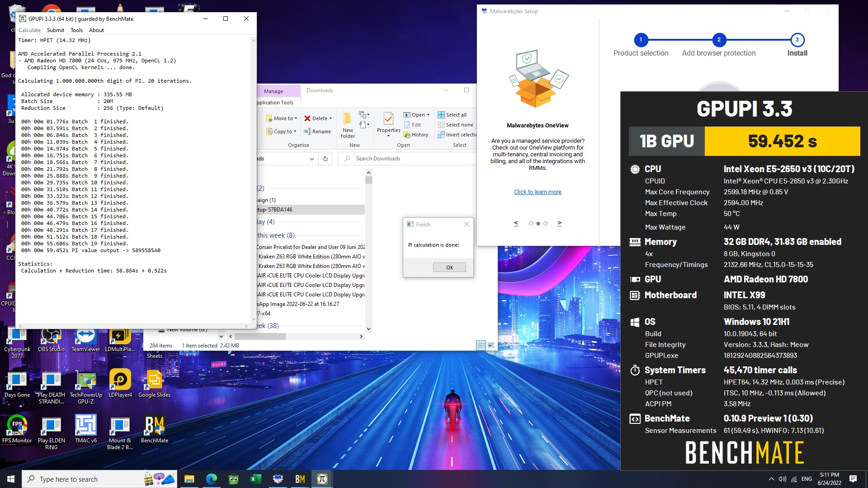Screen dimensions: 868x488
Task: Click OK in the Finish dialog
Action: [x=449, y=267]
